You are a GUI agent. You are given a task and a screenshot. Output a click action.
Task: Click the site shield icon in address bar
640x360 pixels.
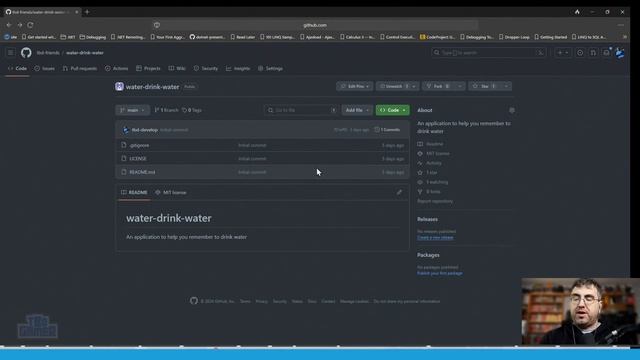[x=157, y=25]
